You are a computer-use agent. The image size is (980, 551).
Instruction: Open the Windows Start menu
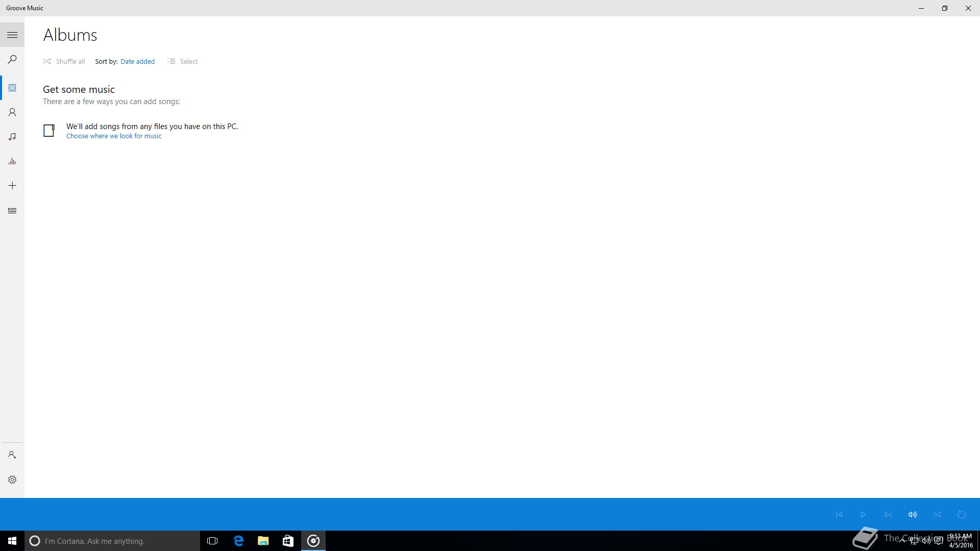12,541
